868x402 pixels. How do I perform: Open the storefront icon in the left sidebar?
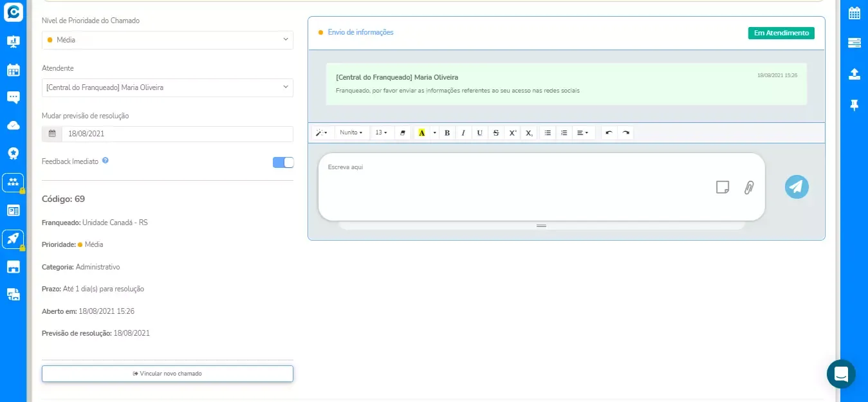[13, 266]
